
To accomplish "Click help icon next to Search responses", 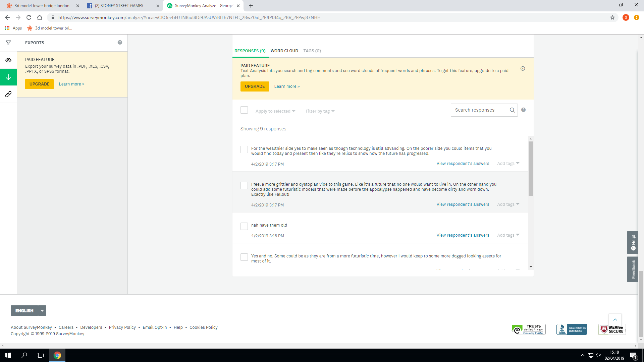I will coord(523,110).
